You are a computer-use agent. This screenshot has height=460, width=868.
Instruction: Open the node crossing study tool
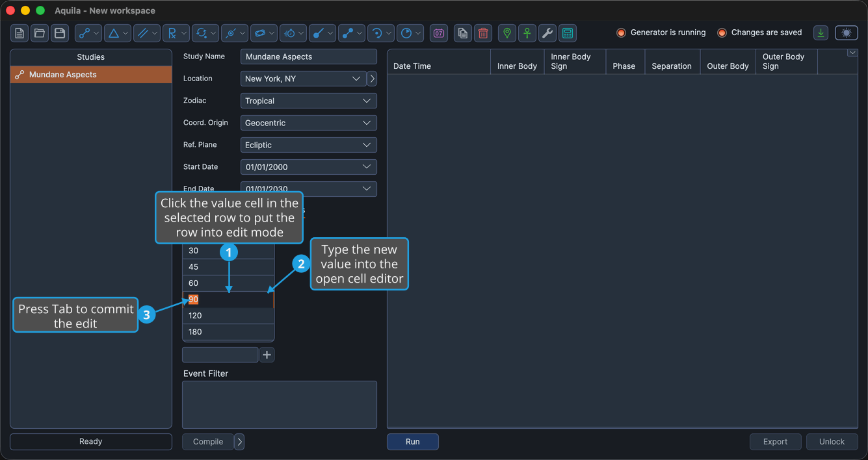point(235,33)
